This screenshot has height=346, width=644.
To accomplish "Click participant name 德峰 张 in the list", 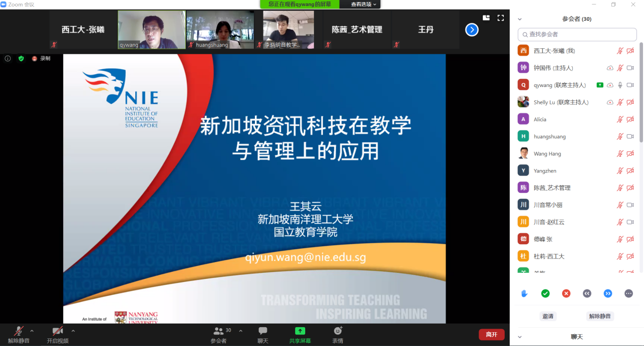I will 543,239.
